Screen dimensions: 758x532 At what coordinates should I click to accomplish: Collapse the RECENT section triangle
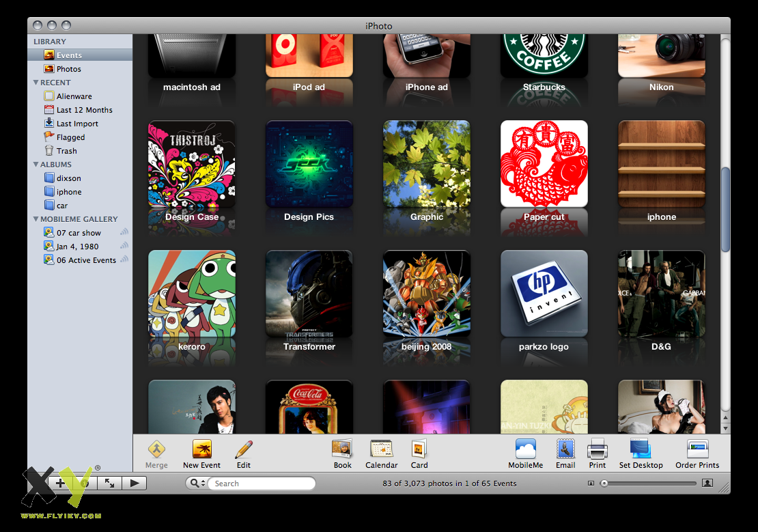pos(36,83)
